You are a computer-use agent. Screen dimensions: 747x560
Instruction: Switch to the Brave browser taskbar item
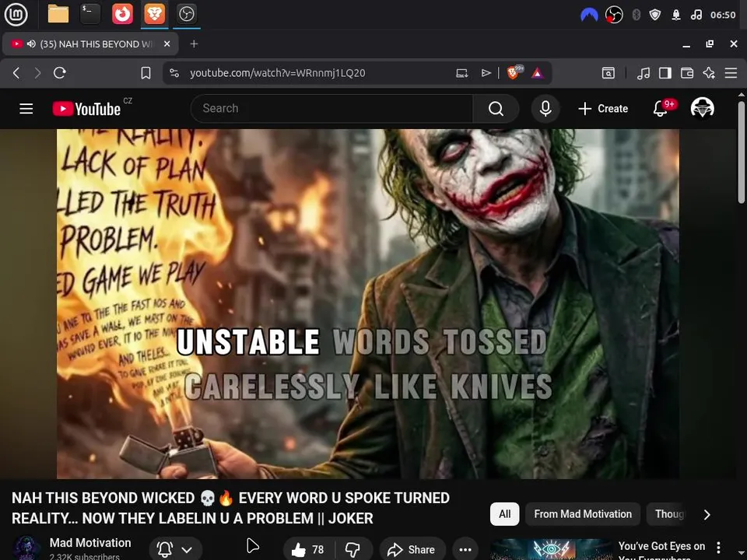click(x=154, y=14)
